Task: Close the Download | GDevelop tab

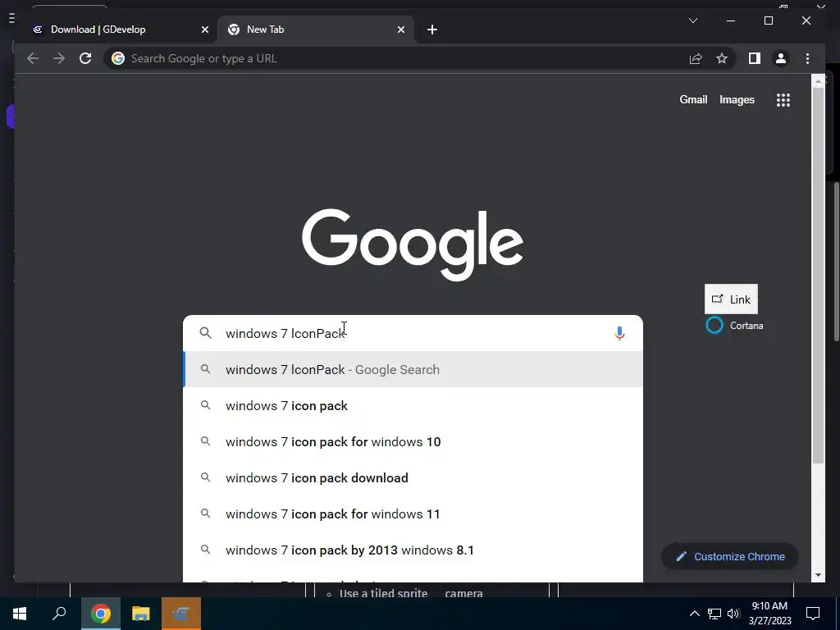Action: 204,30
